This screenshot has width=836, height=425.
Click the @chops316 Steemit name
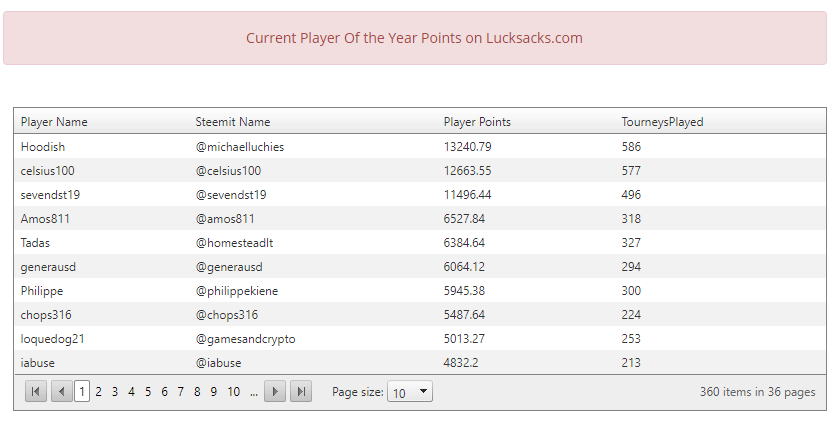pyautogui.click(x=227, y=315)
